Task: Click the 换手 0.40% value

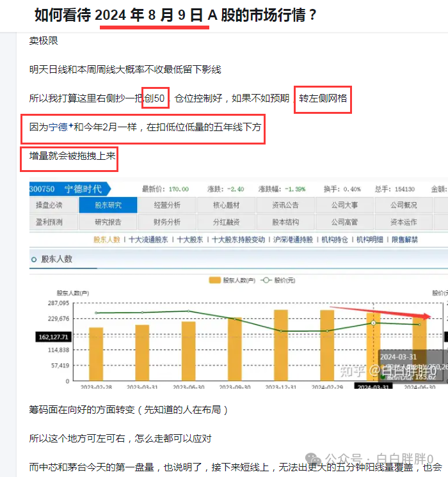Action: point(352,189)
